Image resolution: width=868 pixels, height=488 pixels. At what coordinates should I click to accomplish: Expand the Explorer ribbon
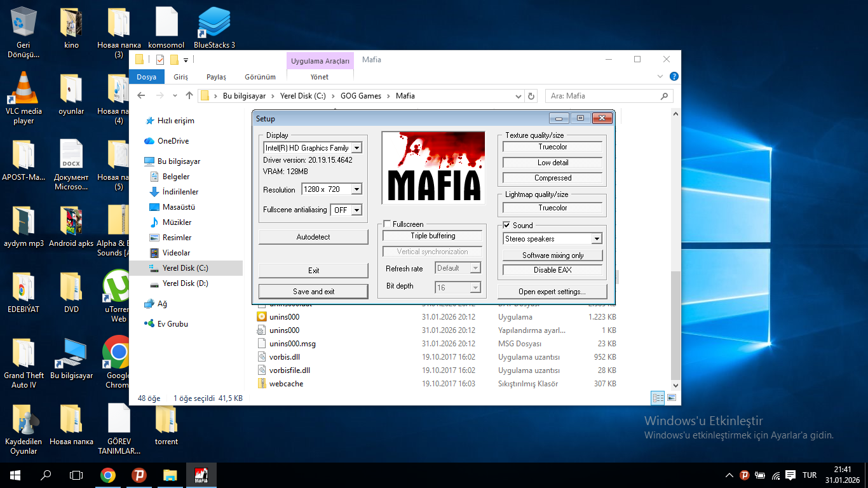(661, 76)
